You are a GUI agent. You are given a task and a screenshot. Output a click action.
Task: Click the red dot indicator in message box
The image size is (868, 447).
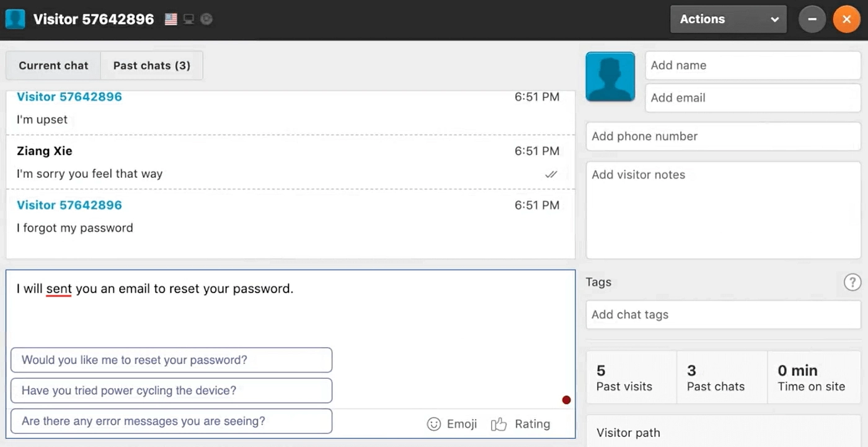(x=566, y=400)
